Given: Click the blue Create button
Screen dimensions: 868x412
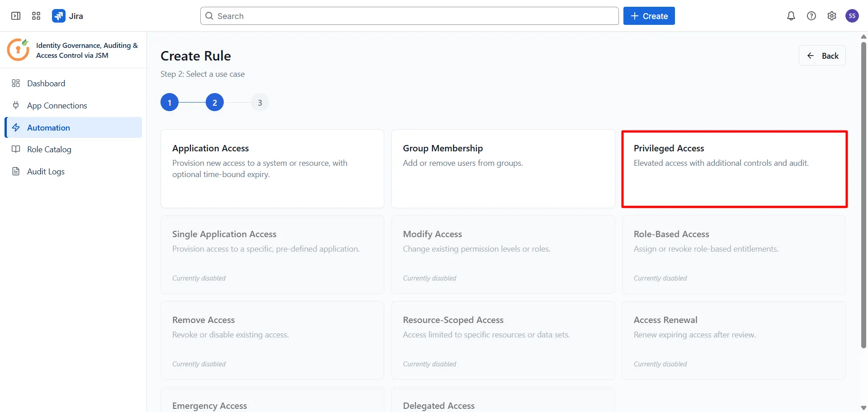Looking at the screenshot, I should pyautogui.click(x=649, y=16).
